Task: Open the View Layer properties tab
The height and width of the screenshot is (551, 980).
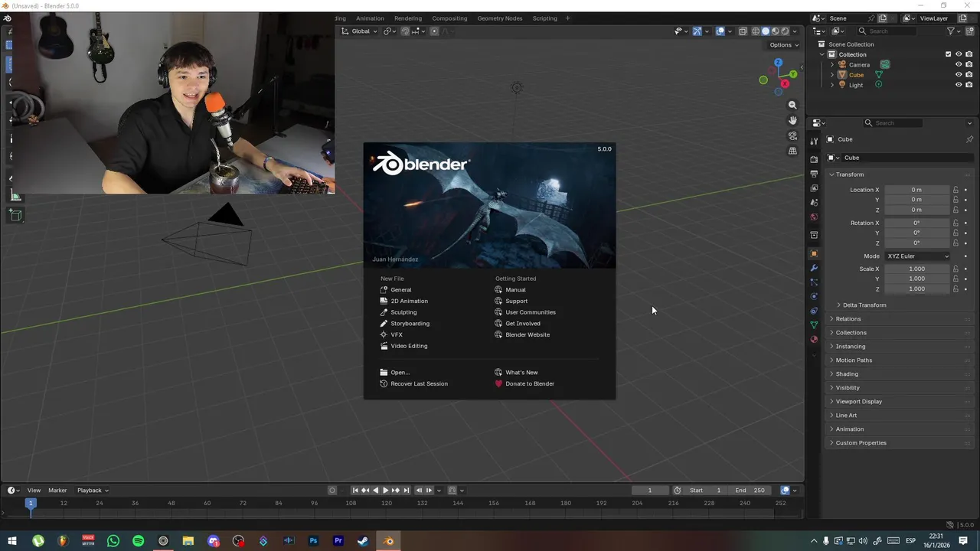Action: pyautogui.click(x=814, y=188)
